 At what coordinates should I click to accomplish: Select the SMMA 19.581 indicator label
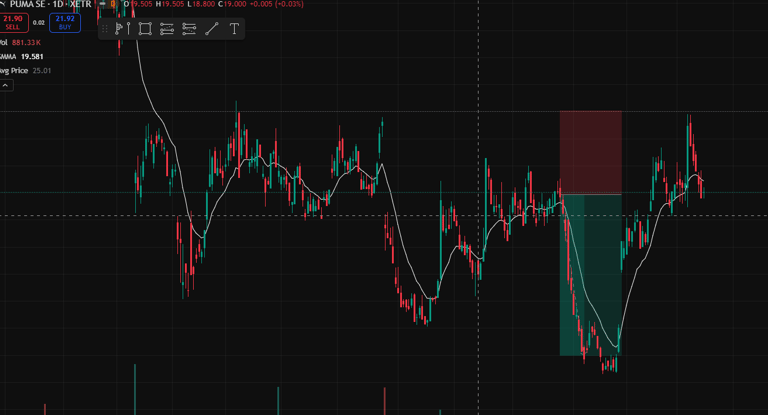[x=22, y=56]
